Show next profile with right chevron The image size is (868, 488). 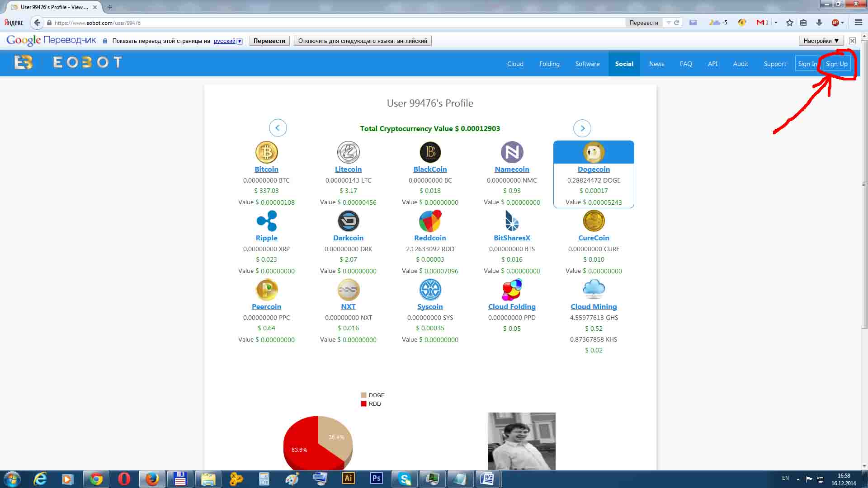[x=582, y=128]
